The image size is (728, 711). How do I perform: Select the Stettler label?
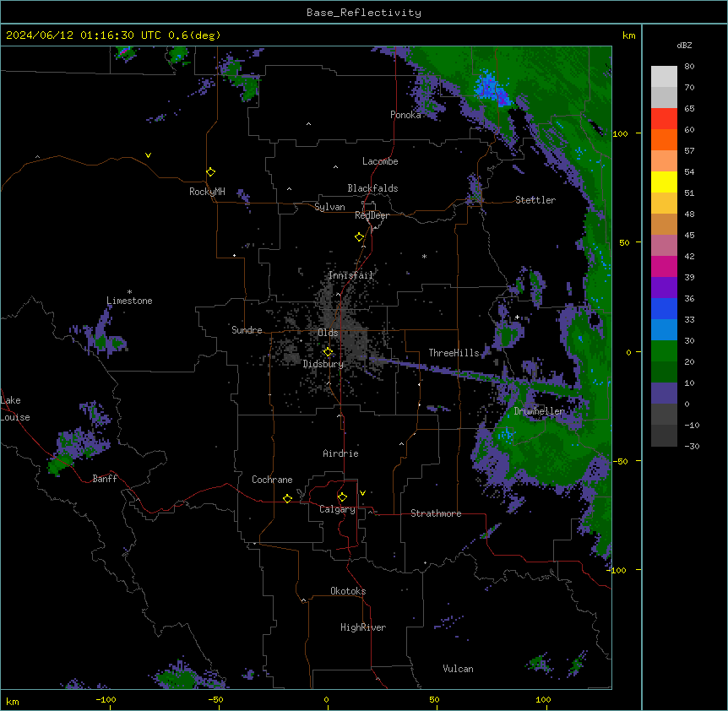[x=535, y=200]
